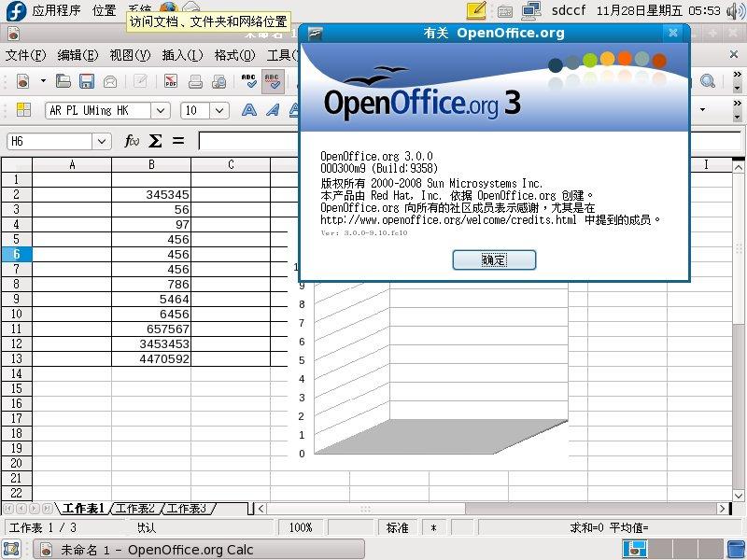Select column A header
This screenshot has width=747, height=560.
pos(72,165)
